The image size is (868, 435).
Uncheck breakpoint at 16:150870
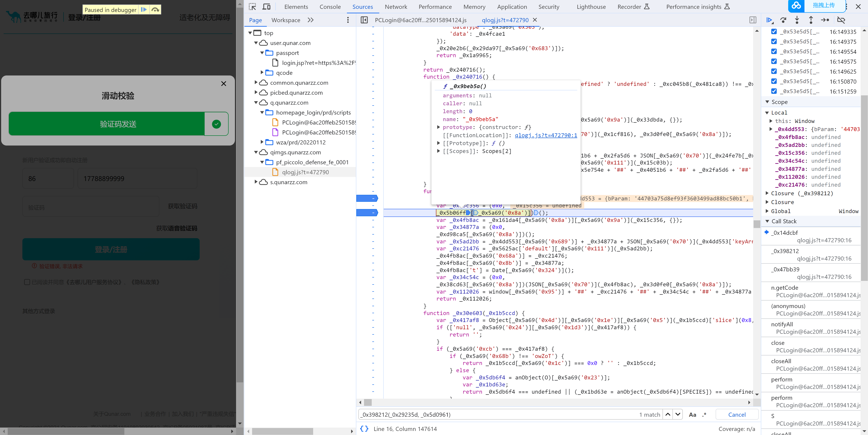[x=774, y=81]
